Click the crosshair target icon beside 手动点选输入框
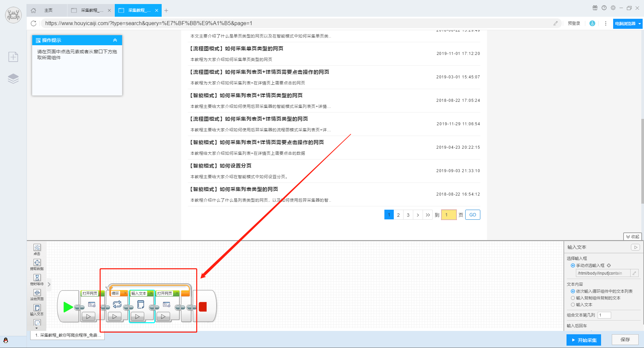644x348 pixels. tap(609, 265)
